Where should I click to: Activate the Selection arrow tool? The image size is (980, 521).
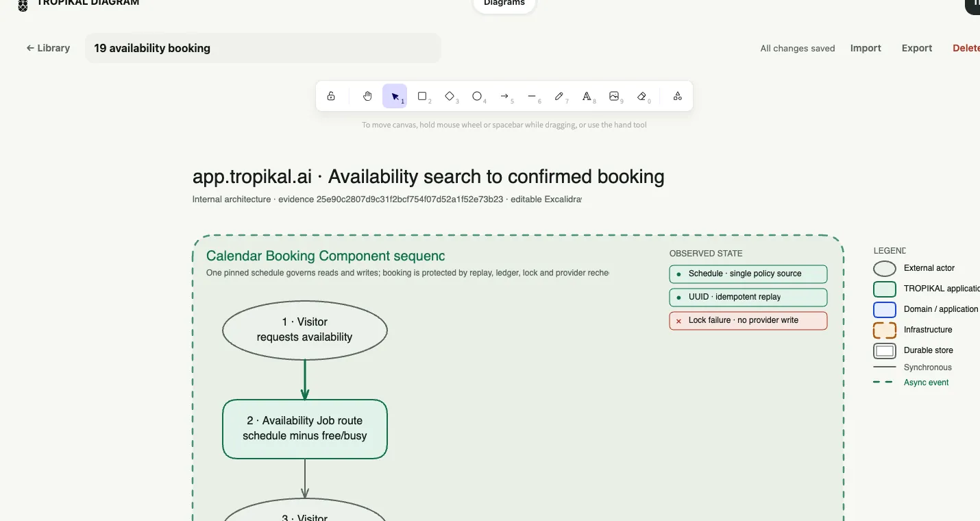[395, 96]
